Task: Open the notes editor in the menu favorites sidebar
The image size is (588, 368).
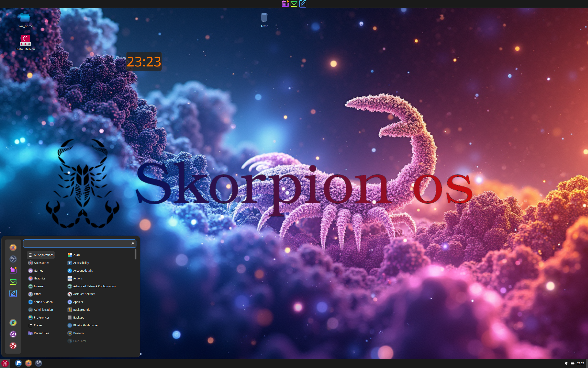Action: [13, 293]
